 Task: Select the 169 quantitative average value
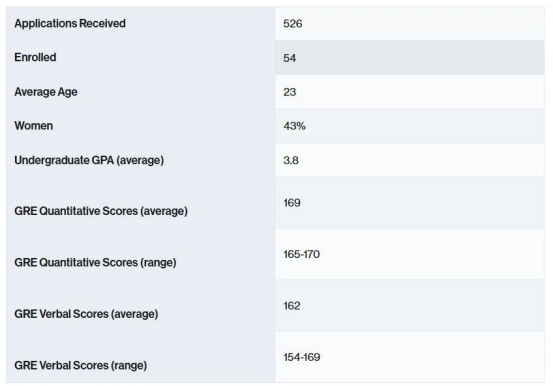[292, 203]
